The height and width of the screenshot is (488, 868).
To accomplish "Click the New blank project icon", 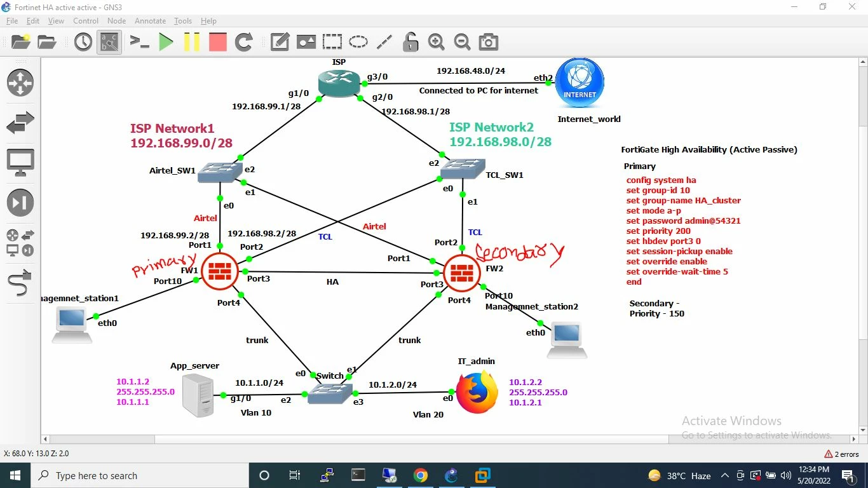I will click(x=21, y=42).
